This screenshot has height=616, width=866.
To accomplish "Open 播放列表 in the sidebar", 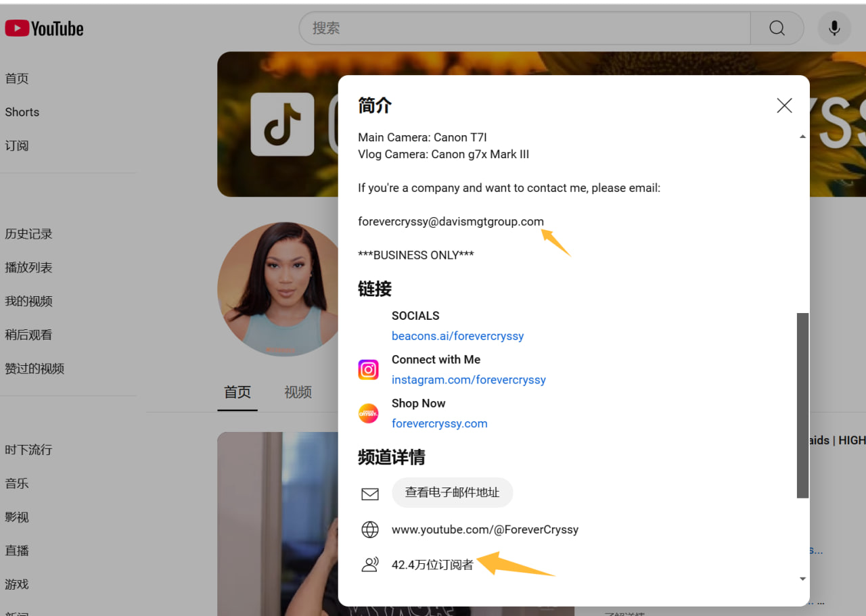I will point(28,268).
